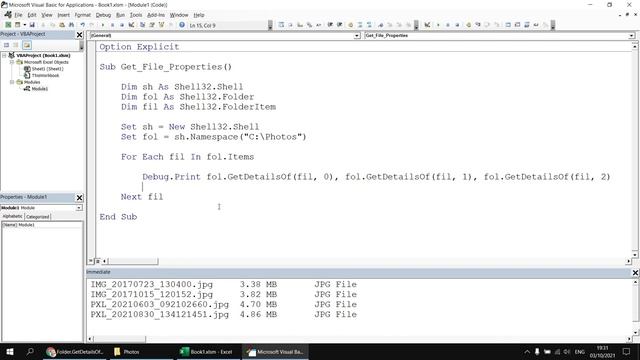Viewport: 640px width, 360px height.
Task: Open the Object Browser via its toolbar icon
Action: coord(161,25)
